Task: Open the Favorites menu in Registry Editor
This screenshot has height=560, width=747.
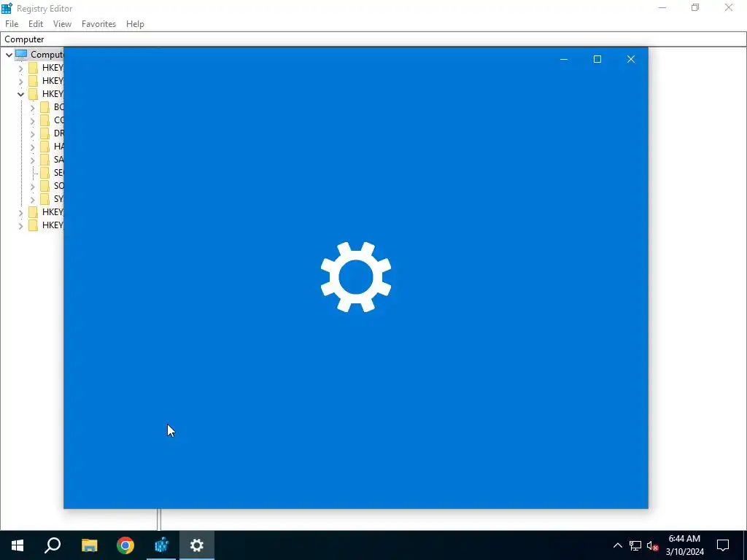Action: click(98, 24)
